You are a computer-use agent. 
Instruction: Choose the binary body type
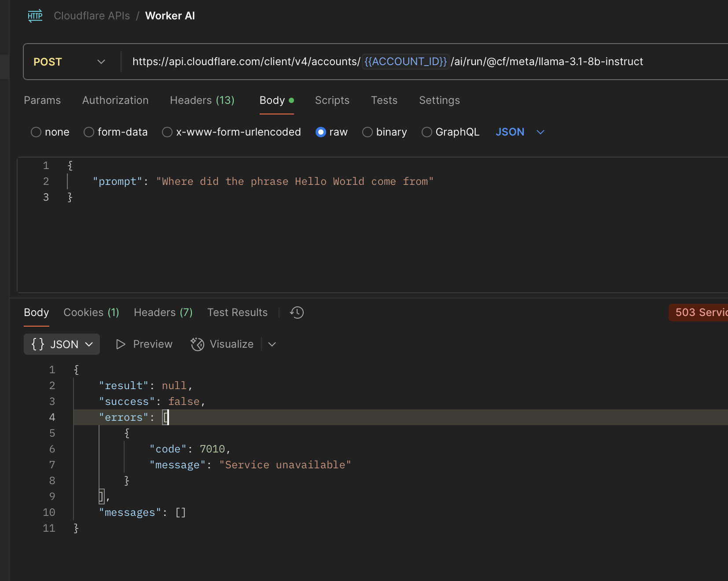(368, 132)
